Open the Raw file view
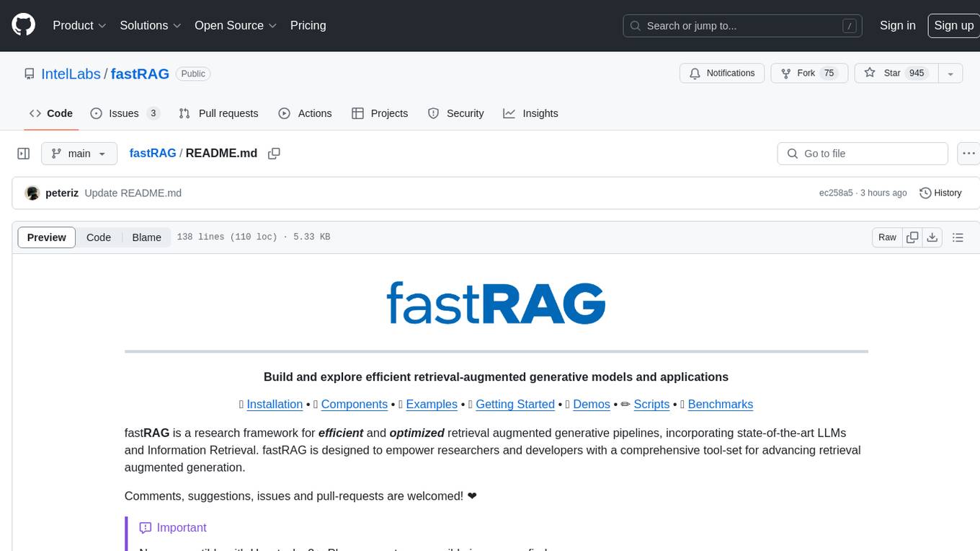Image resolution: width=980 pixels, height=551 pixels. (887, 237)
